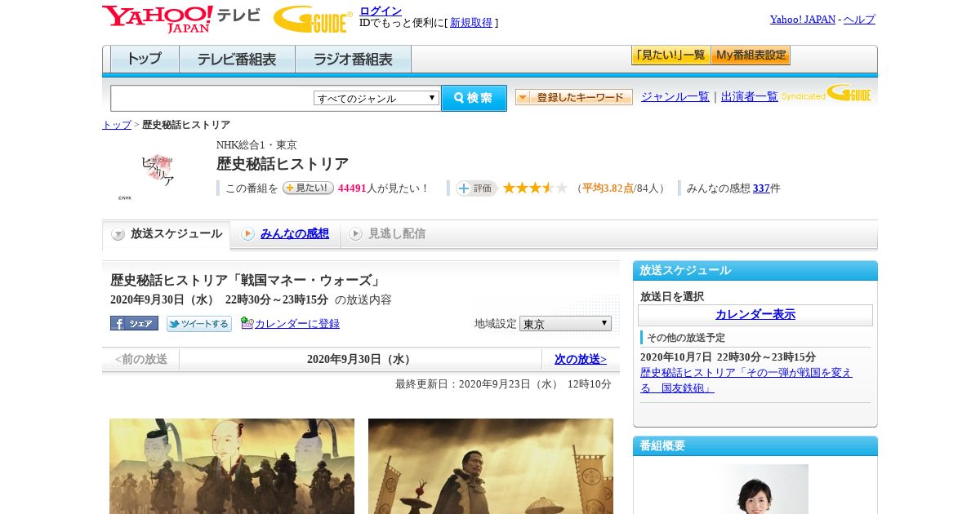This screenshot has height=514, width=980.
Task: Click the みんなの感想 play arrow icon
Action: click(x=247, y=234)
